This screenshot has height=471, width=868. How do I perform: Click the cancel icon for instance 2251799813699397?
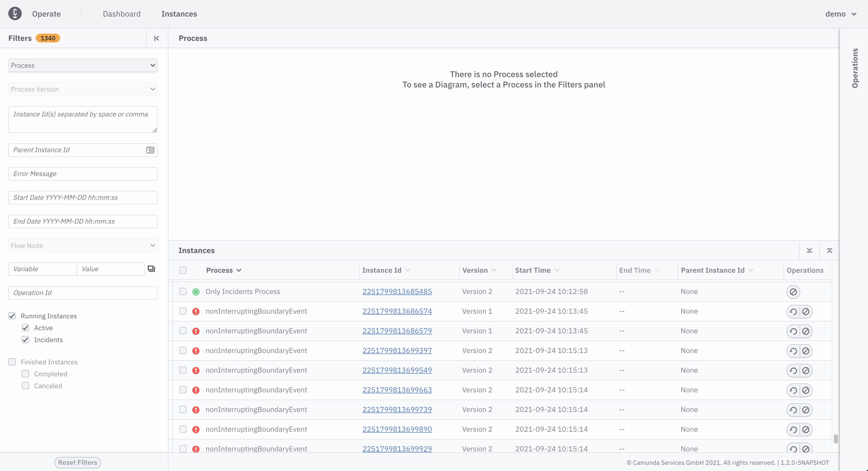pyautogui.click(x=806, y=350)
